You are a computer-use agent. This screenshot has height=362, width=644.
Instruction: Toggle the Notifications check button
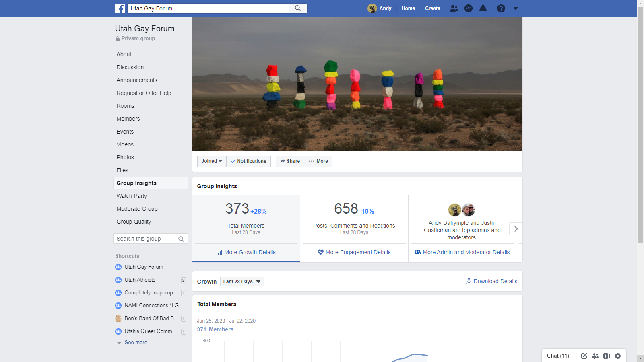pos(248,161)
